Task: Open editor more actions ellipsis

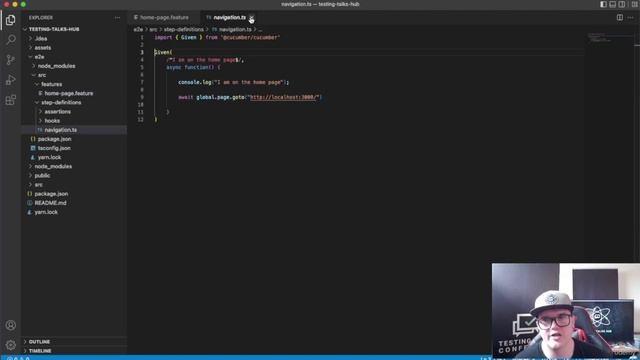Action: click(x=631, y=18)
